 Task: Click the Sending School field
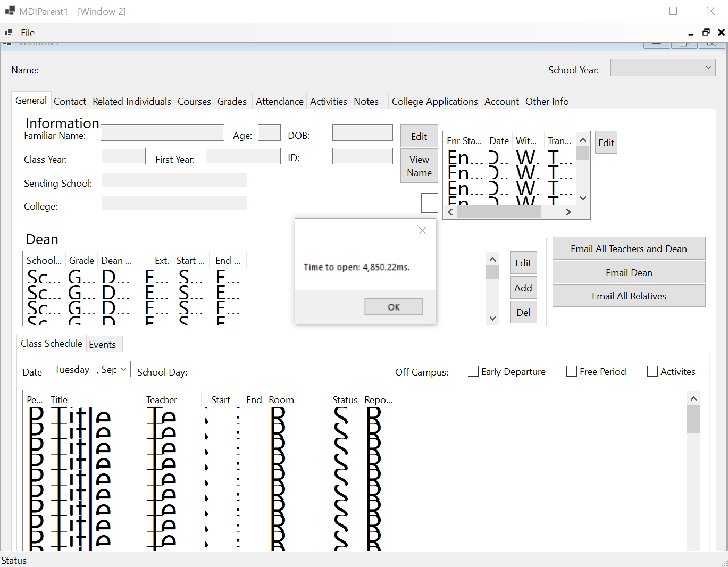[x=174, y=180]
